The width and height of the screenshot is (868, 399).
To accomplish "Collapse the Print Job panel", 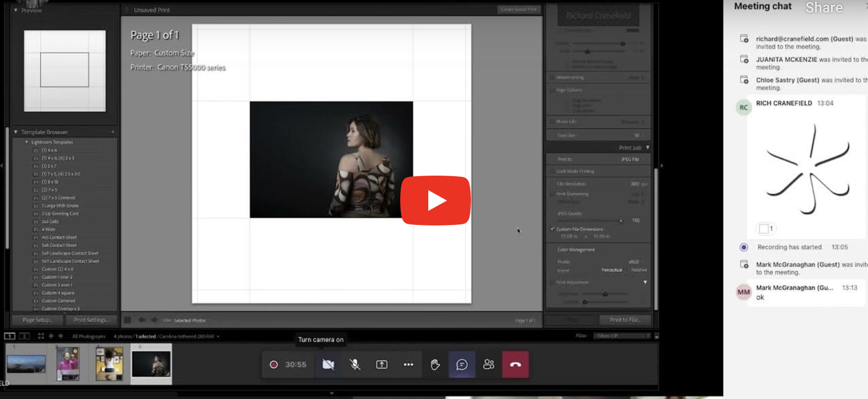I will 647,148.
